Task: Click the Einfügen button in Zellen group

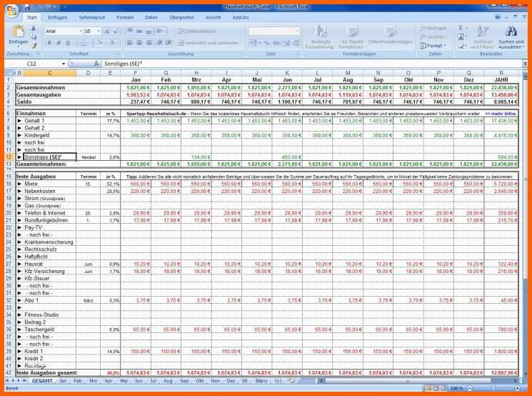Action: [434, 28]
